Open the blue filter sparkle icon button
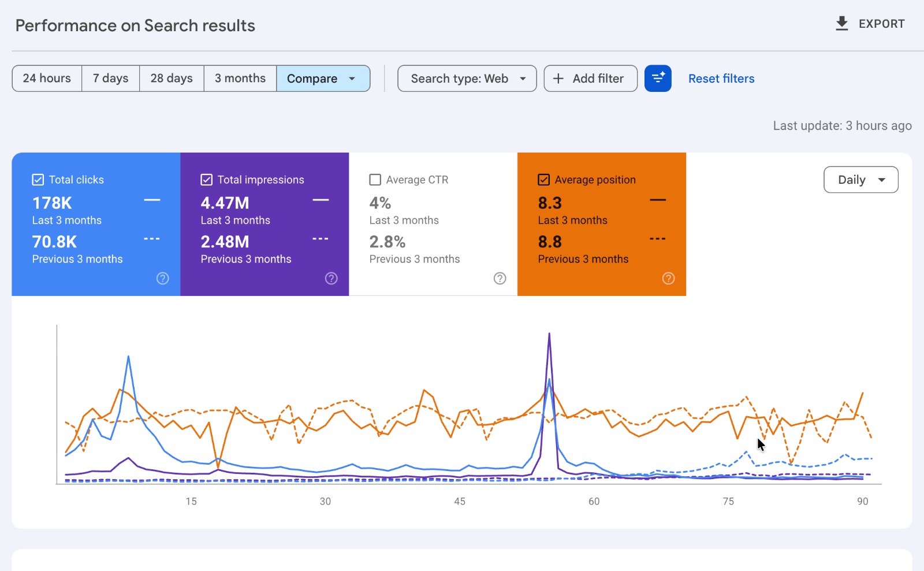This screenshot has width=924, height=571. [658, 79]
